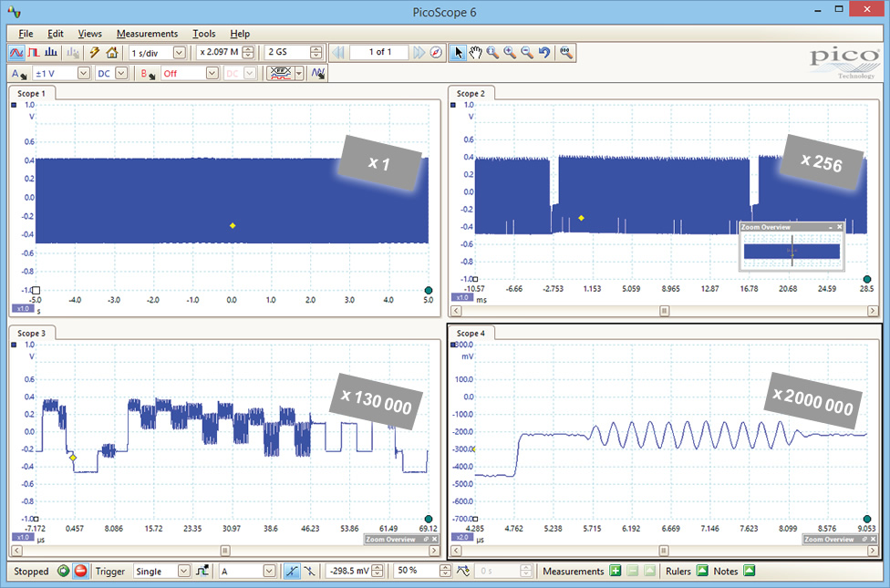Screen dimensions: 890x588
Task: Click Scope 2 horizontal scrollbar thumb
Action: [x=664, y=311]
